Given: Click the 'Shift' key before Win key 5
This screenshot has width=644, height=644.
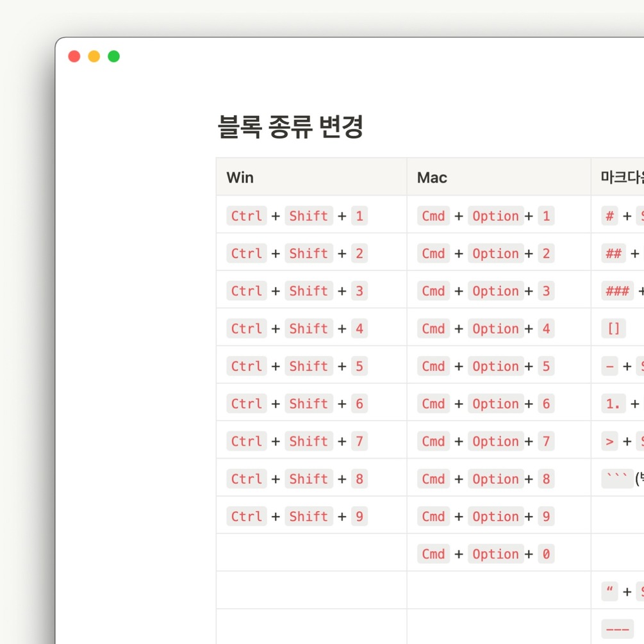Looking at the screenshot, I should pos(308,366).
